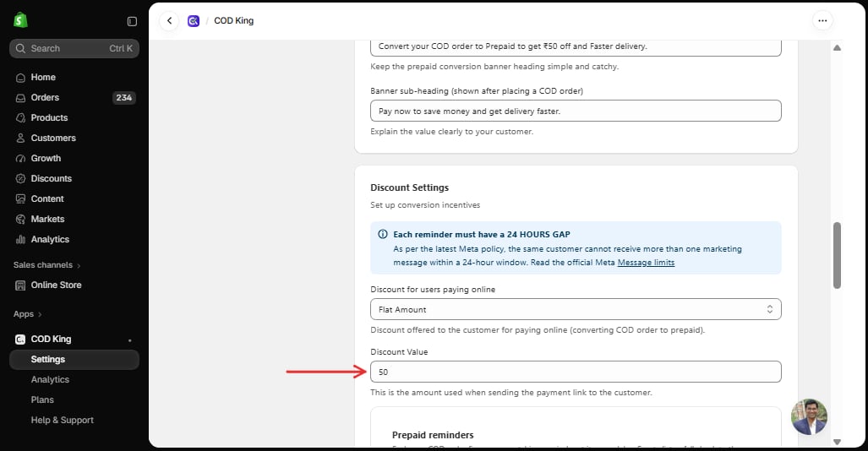Image resolution: width=868 pixels, height=451 pixels.
Task: Click the Orders count badge 234
Action: [x=124, y=98]
